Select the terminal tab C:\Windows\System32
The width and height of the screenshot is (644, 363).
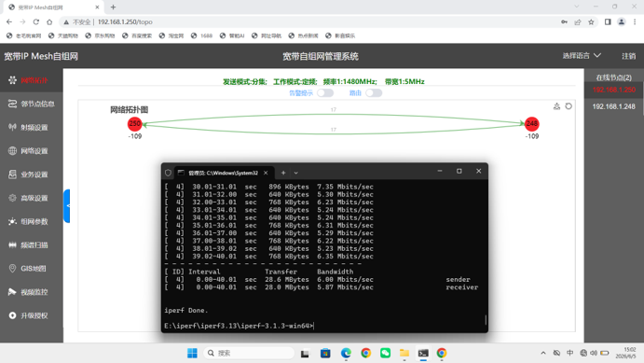coord(224,173)
